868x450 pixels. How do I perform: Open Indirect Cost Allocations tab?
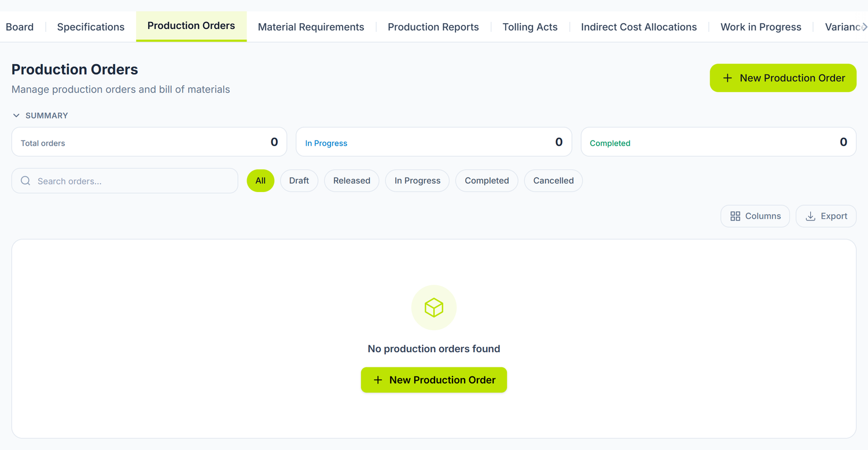[x=639, y=27]
